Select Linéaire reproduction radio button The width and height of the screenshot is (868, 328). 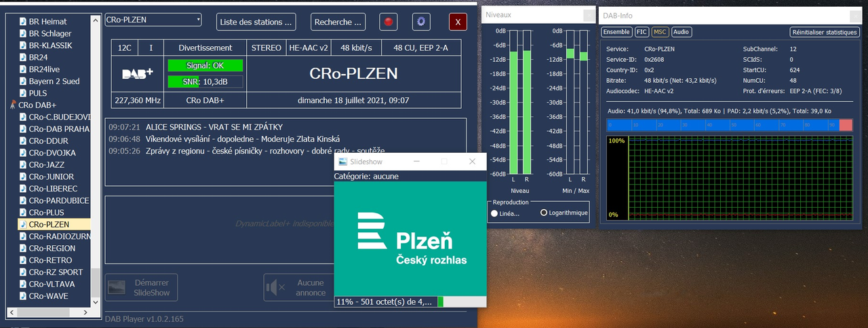pyautogui.click(x=494, y=213)
